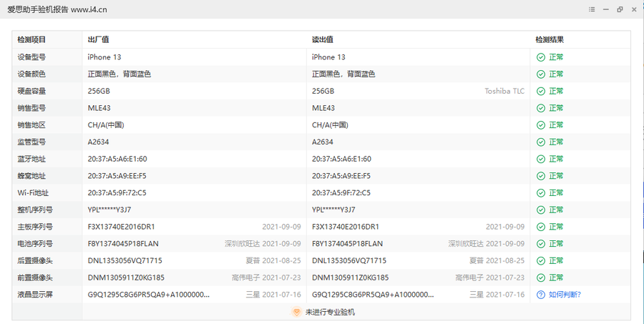Click the green check icon in 销售型号 row

coord(540,108)
